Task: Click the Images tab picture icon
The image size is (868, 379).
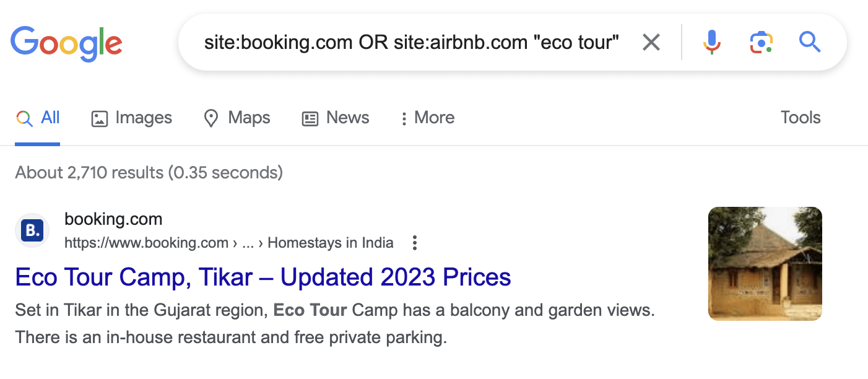Action: pyautogui.click(x=100, y=118)
